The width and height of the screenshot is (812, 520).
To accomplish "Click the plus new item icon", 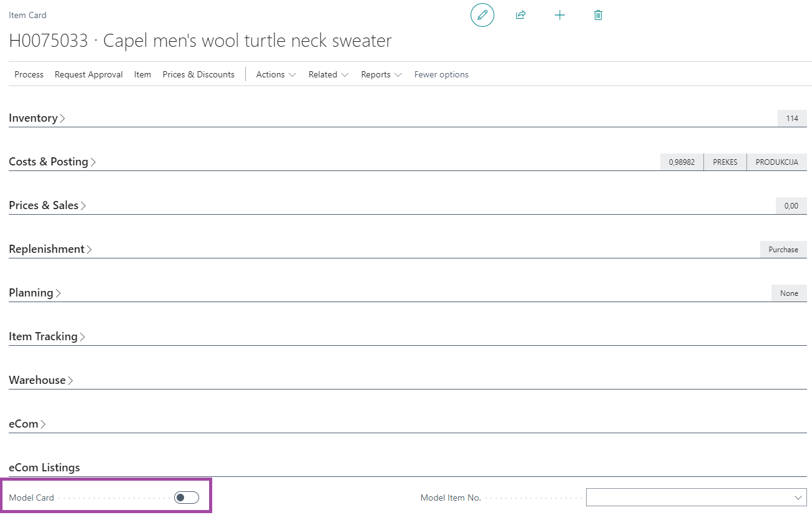I will point(560,15).
